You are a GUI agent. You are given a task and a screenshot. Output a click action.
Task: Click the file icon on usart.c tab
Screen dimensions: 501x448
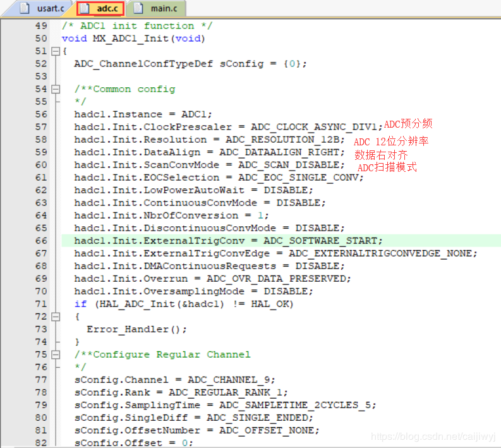[x=24, y=8]
